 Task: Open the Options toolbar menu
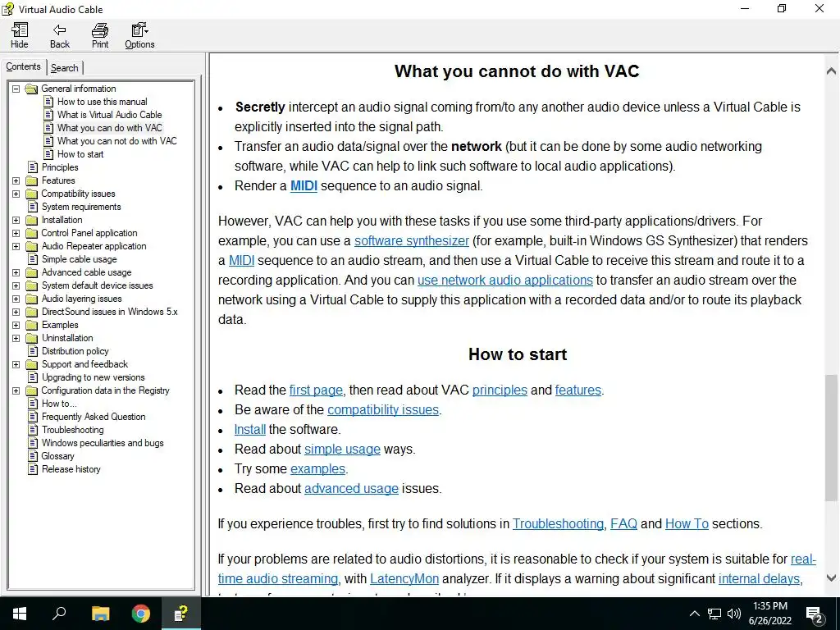(x=139, y=35)
